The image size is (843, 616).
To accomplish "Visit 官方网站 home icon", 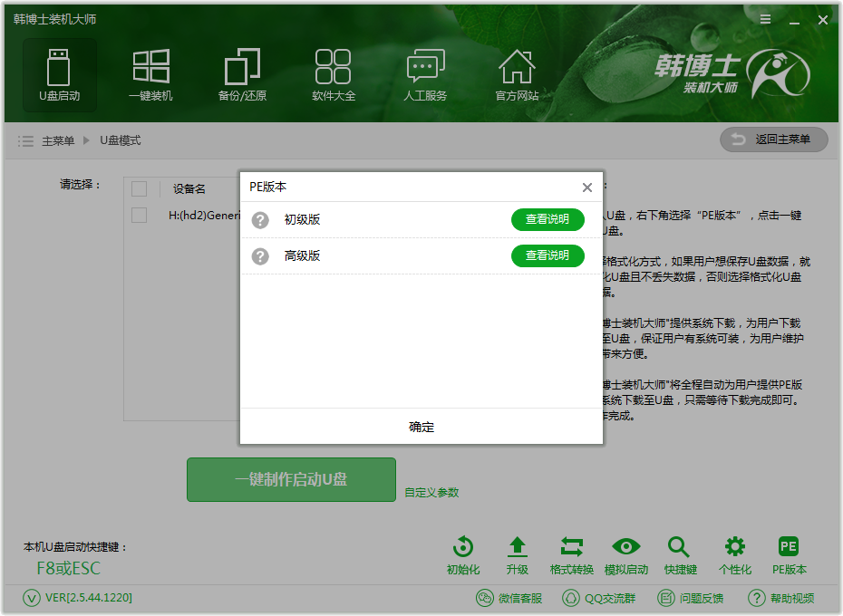I will (x=517, y=74).
